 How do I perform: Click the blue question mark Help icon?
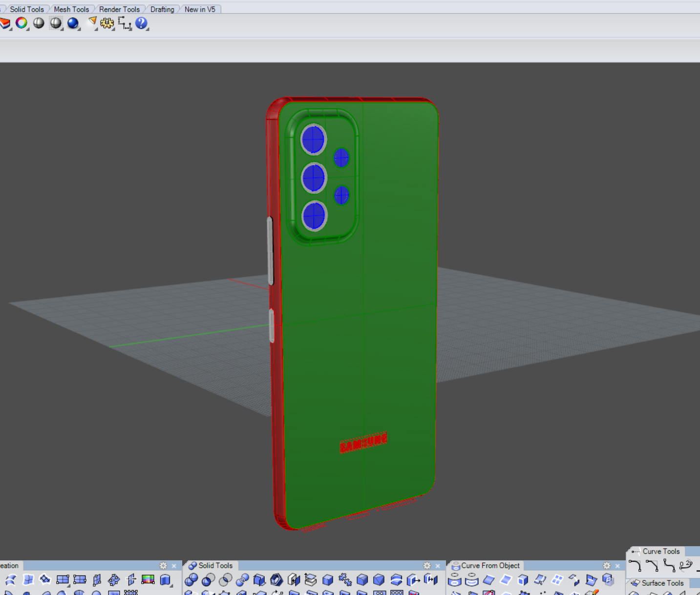click(141, 23)
